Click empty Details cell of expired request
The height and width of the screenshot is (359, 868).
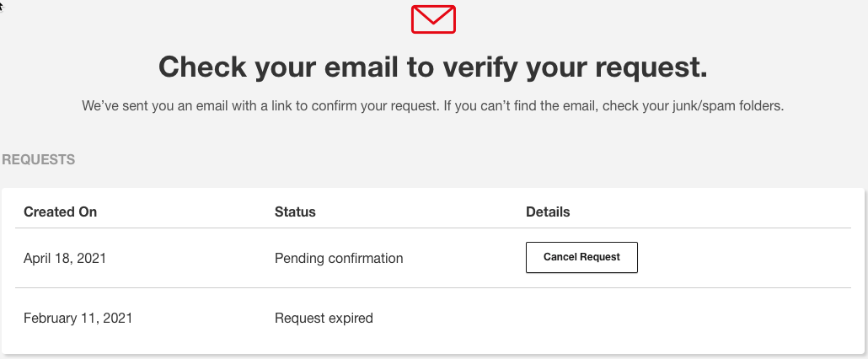[689, 318]
